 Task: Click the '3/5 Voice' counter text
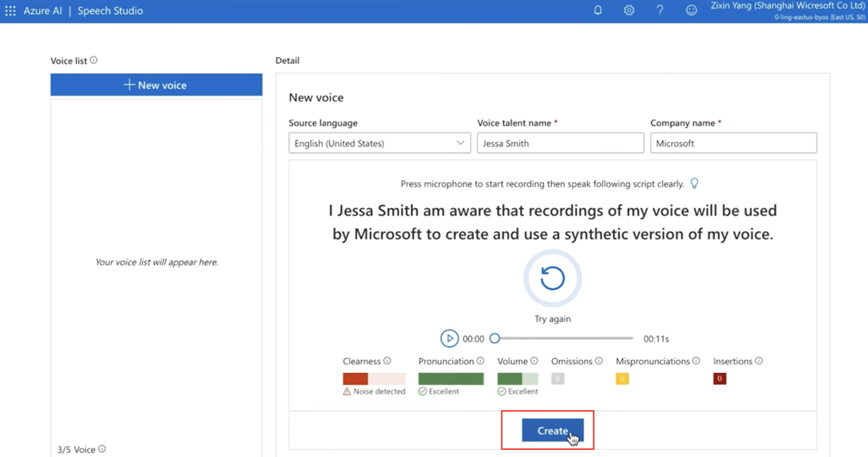[x=76, y=450]
